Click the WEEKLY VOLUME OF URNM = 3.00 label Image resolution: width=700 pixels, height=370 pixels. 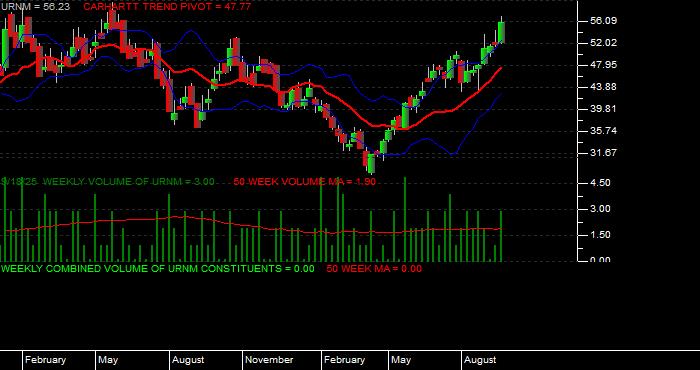[129, 182]
